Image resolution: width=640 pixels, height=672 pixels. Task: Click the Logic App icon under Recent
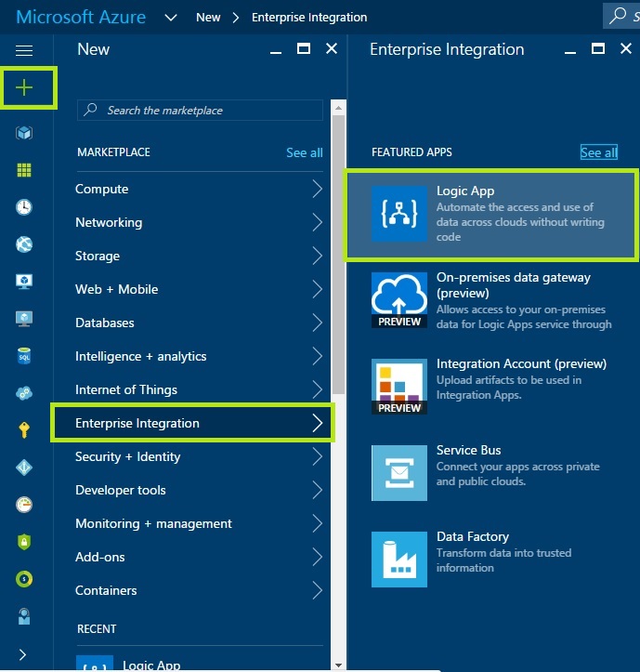(x=95, y=664)
